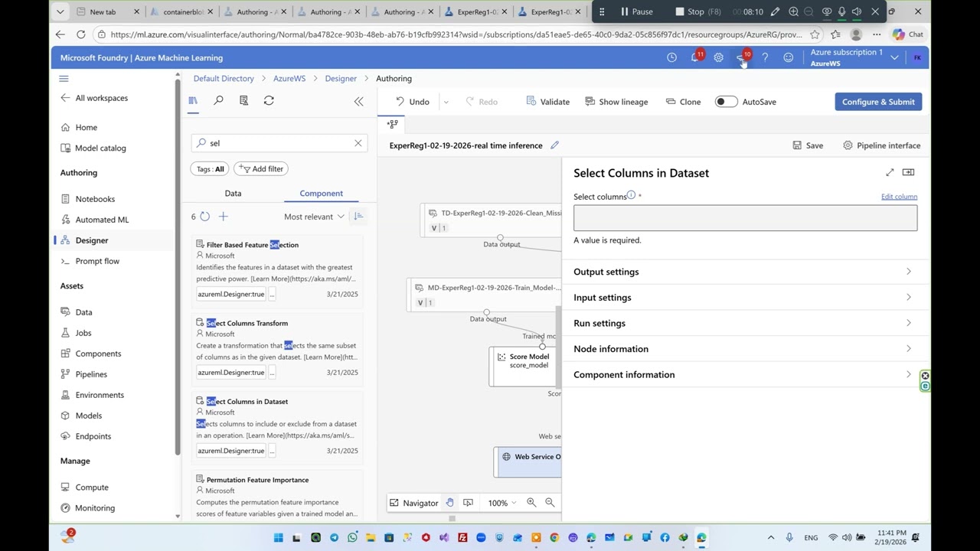Viewport: 980px width, 551px height.
Task: Open the Windows Start menu
Action: (x=278, y=538)
